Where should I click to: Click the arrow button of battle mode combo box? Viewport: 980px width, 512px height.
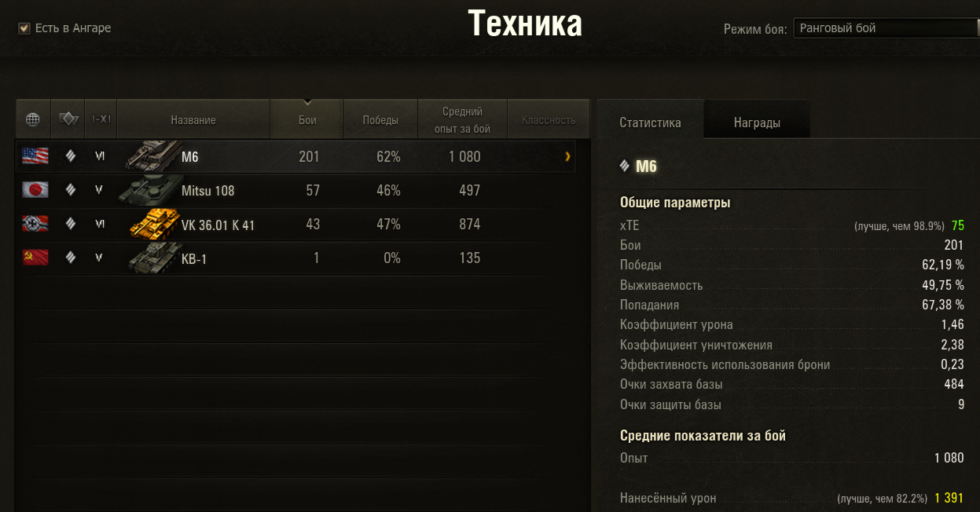tap(977, 28)
